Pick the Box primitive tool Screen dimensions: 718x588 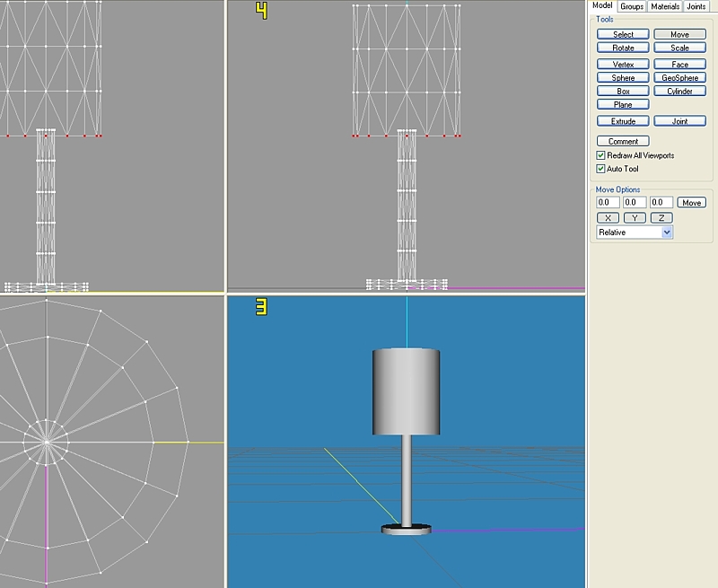coord(623,92)
